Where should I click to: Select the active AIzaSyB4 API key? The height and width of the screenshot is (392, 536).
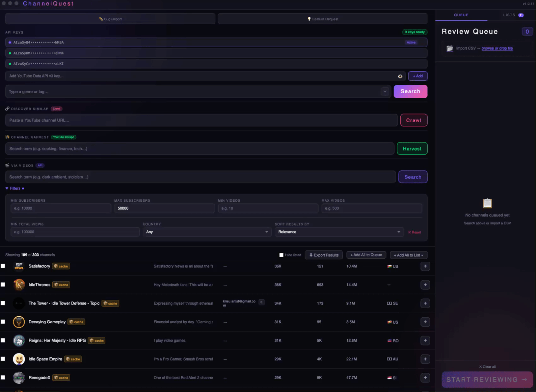point(216,42)
